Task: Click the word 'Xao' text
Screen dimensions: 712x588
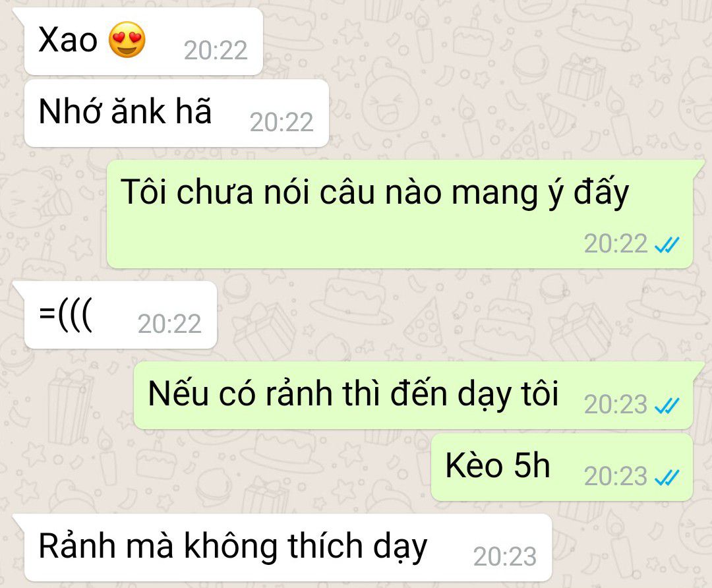Action: coord(68,40)
